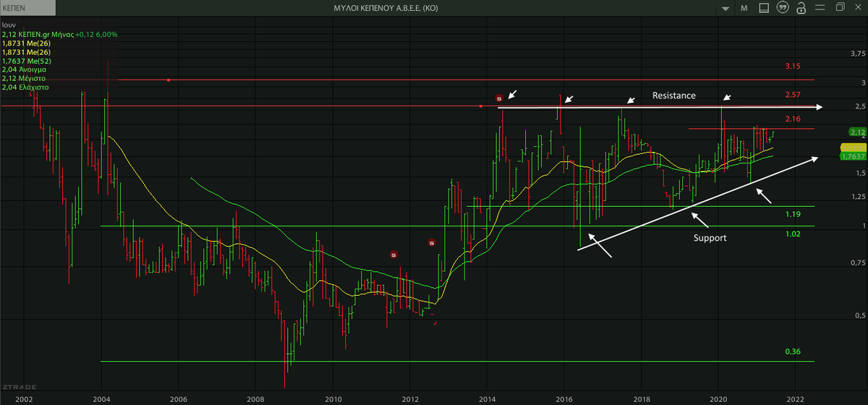
Task: Click the 0,75 price axis label
Action: [858, 262]
